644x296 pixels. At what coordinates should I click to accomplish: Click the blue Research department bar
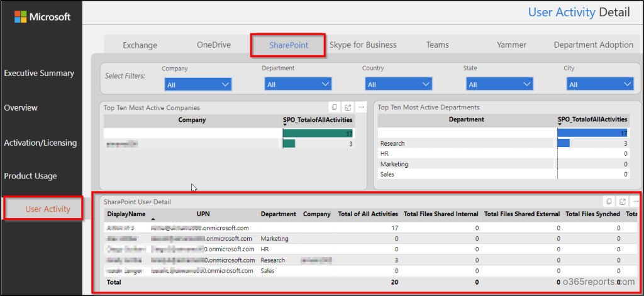click(x=563, y=143)
